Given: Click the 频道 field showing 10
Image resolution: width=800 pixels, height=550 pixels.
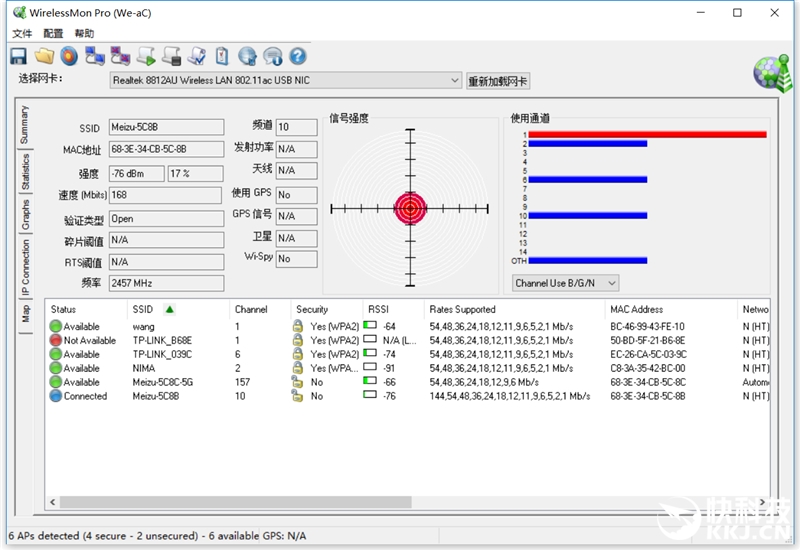Looking at the screenshot, I should point(296,127).
